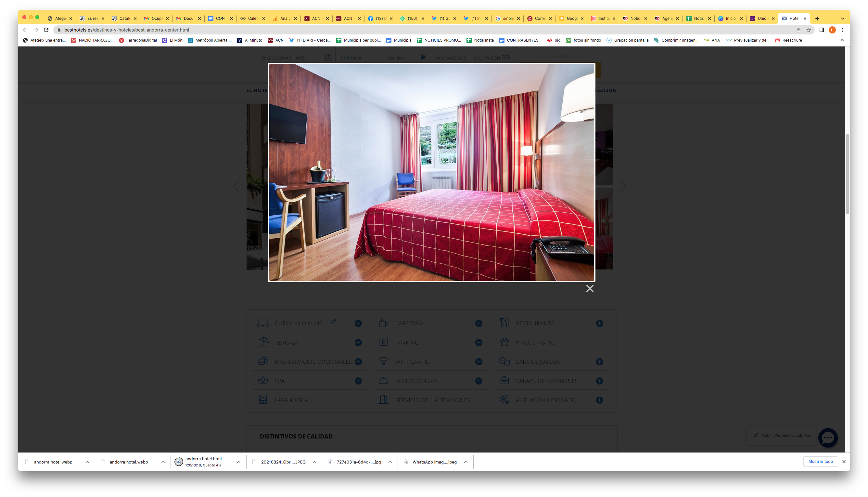The height and width of the screenshot is (497, 868).
Task: Open the Al Minuto bookmark
Action: (x=250, y=40)
